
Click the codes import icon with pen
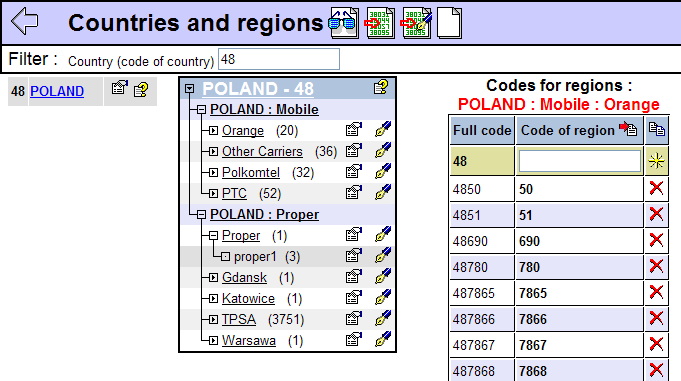coord(417,23)
